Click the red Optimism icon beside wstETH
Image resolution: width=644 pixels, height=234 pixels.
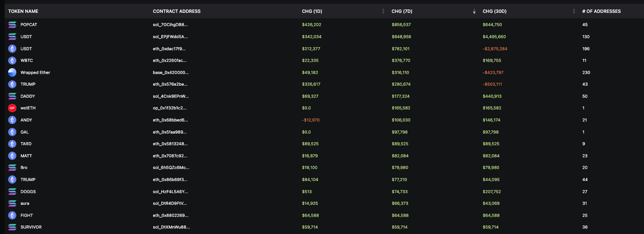point(12,108)
